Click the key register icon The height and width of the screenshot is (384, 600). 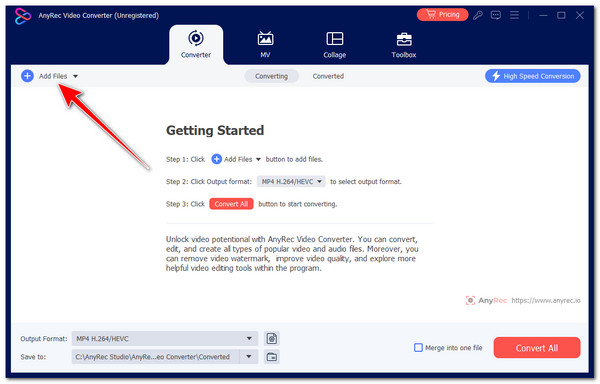478,15
